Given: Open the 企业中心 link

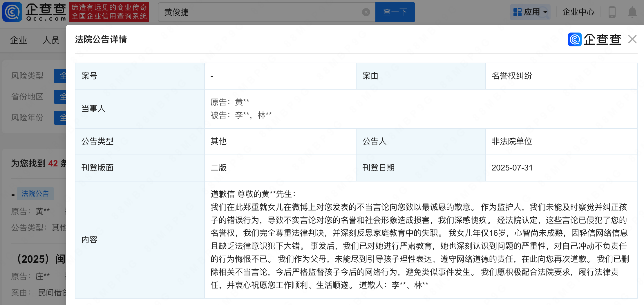Looking at the screenshot, I should coord(578,12).
